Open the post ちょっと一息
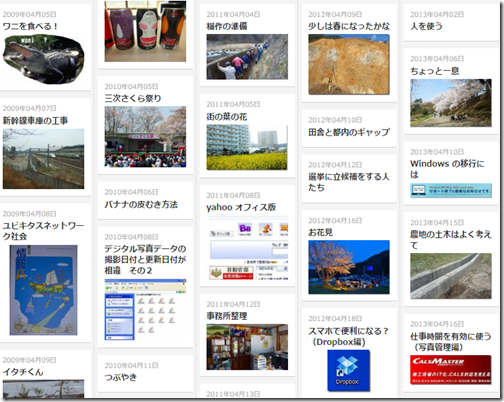The image size is (504, 402). pos(435,71)
